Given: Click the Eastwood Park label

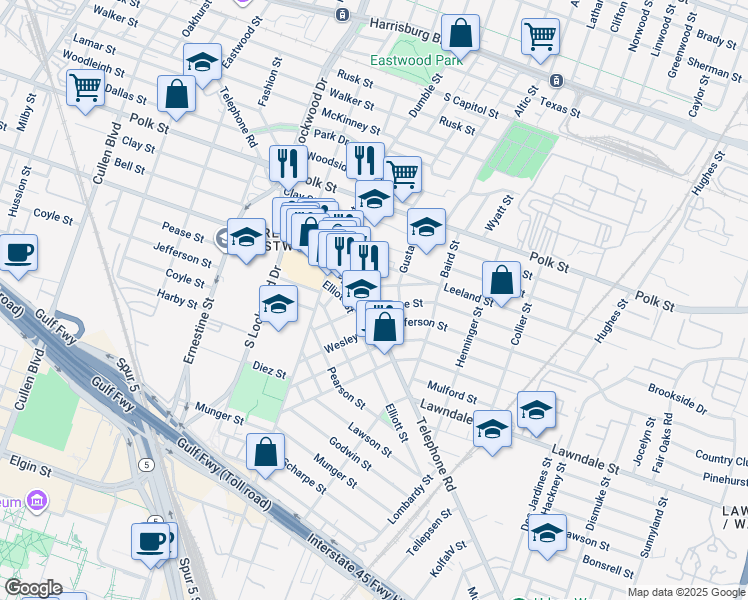Looking at the screenshot, I should 416,61.
